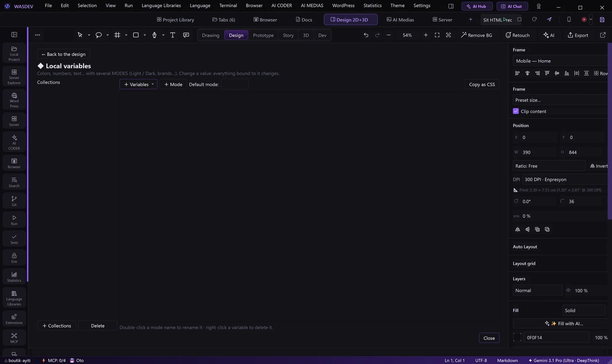Toggle the left sidebar panel icon
612x364 pixels.
[x=14, y=35]
